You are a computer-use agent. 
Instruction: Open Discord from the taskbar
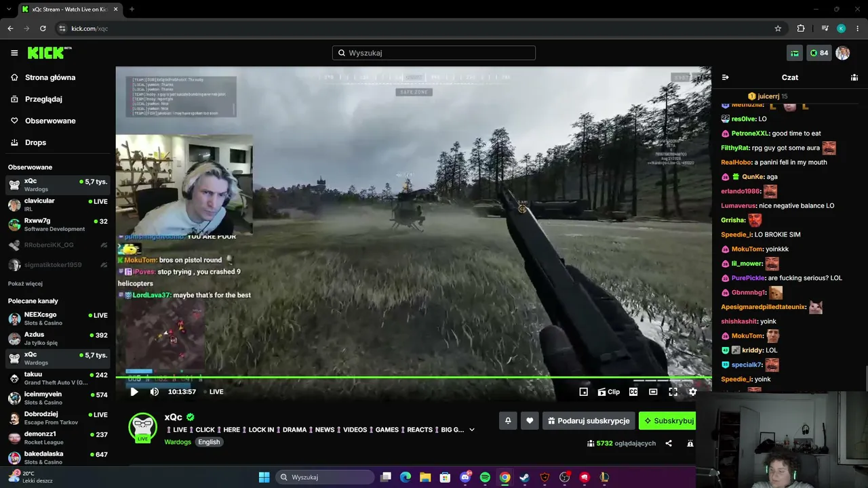click(x=465, y=477)
